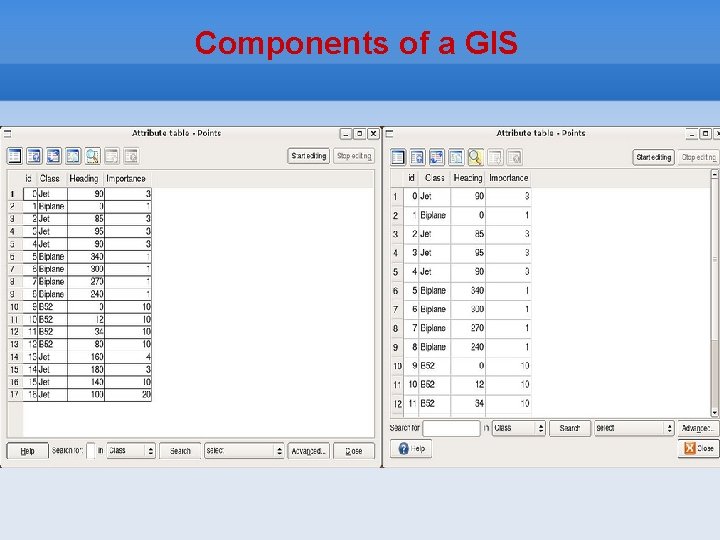Select row 12 header in right table
The image size is (720, 540).
point(397,404)
